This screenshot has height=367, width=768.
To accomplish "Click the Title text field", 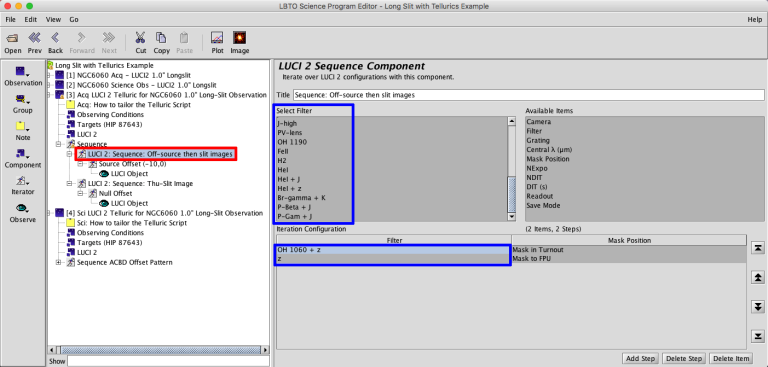I will [x=528, y=95].
